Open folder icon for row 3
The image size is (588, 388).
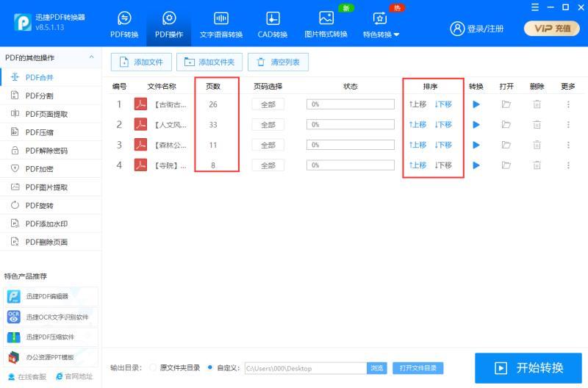tap(506, 145)
